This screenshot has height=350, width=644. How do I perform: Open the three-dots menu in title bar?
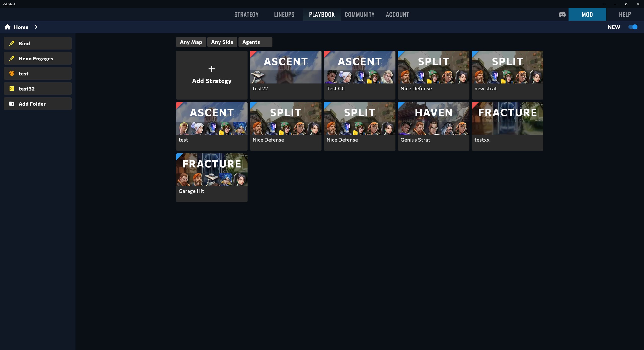(x=603, y=4)
